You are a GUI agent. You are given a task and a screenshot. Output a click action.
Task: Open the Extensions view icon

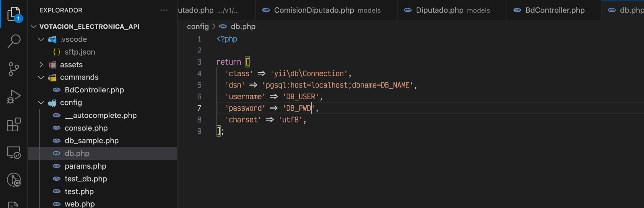pos(14,124)
